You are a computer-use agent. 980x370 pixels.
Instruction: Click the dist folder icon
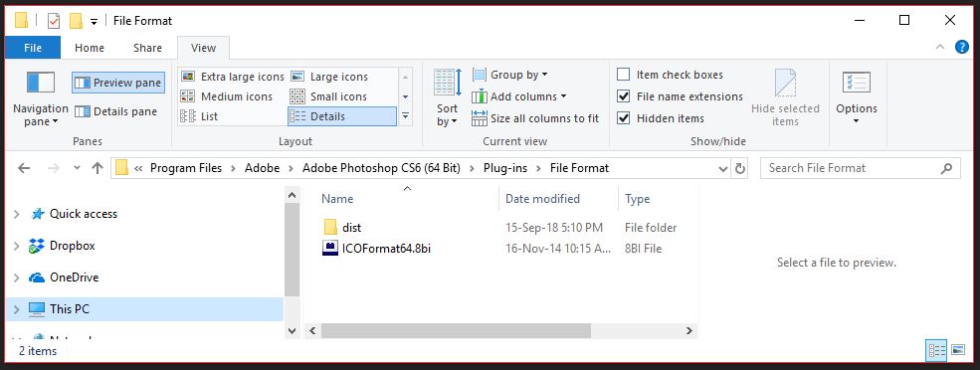tap(330, 228)
